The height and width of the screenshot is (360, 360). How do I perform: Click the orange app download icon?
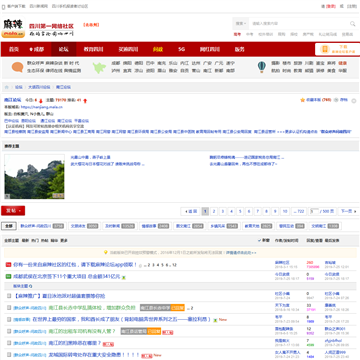click(x=324, y=49)
